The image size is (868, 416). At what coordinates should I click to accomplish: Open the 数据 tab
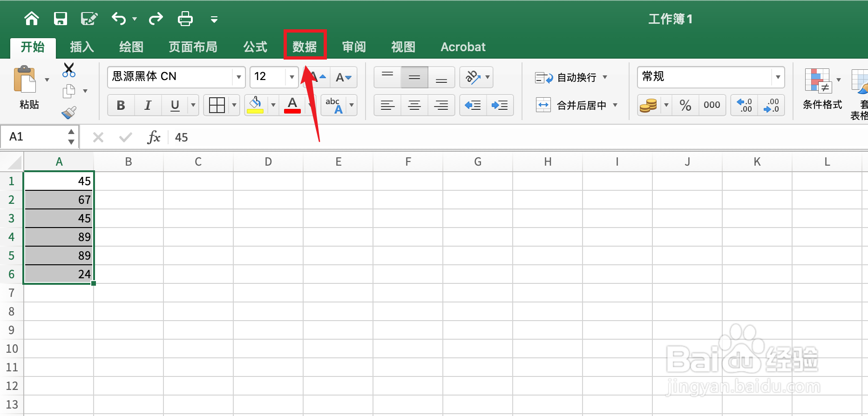(305, 47)
